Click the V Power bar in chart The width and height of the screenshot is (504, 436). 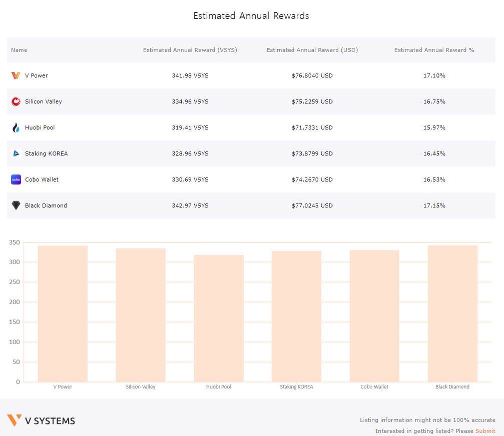point(63,313)
